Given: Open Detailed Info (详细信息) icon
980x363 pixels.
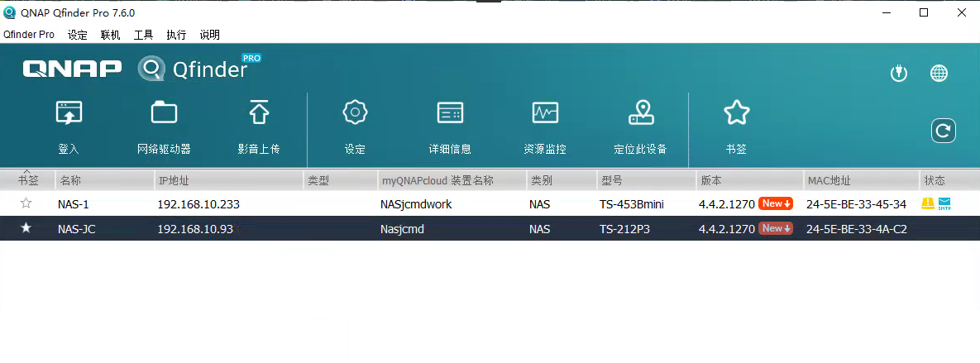Looking at the screenshot, I should tap(450, 113).
